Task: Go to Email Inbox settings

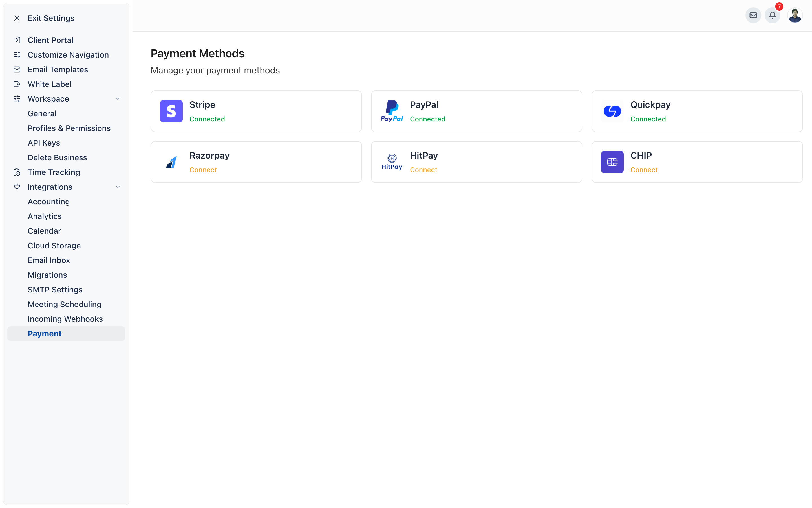Action: click(49, 260)
